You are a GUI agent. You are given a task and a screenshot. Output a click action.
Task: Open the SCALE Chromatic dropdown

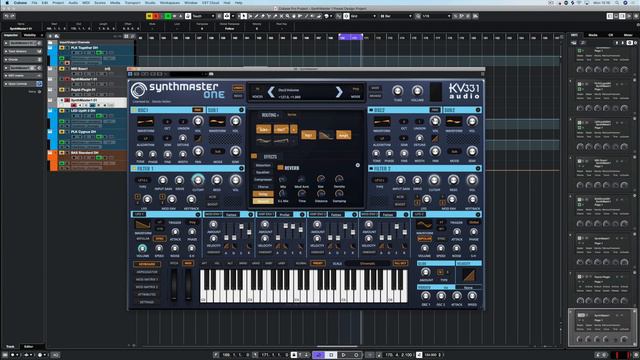367,263
